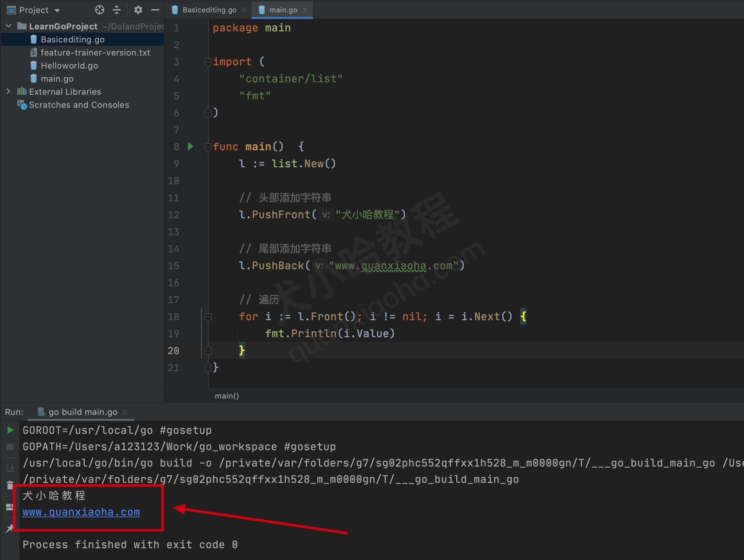Viewport: 744px width, 560px height.
Task: Open the Helloworld.go file
Action: [69, 66]
